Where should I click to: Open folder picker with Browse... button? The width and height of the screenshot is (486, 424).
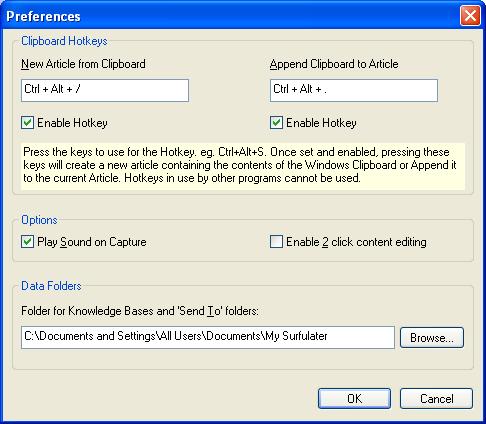432,338
